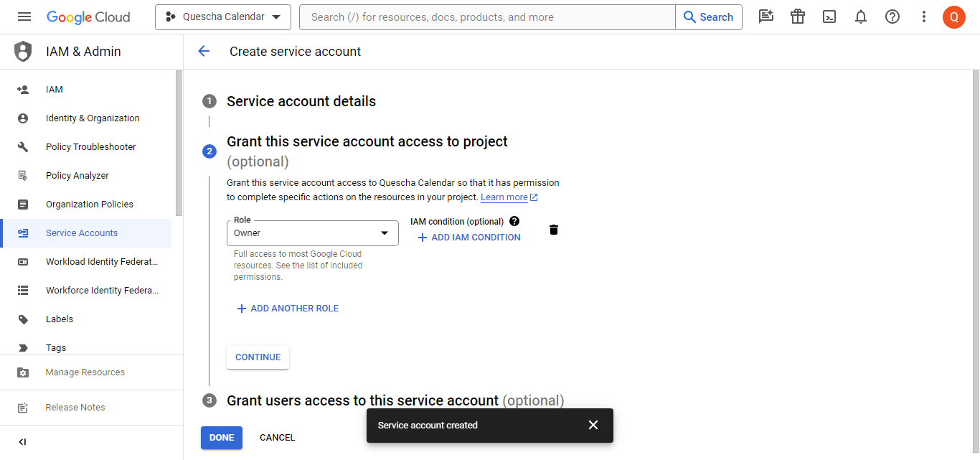This screenshot has height=460, width=980.
Task: Open Gemini AI assistant icon in header
Action: tap(765, 17)
